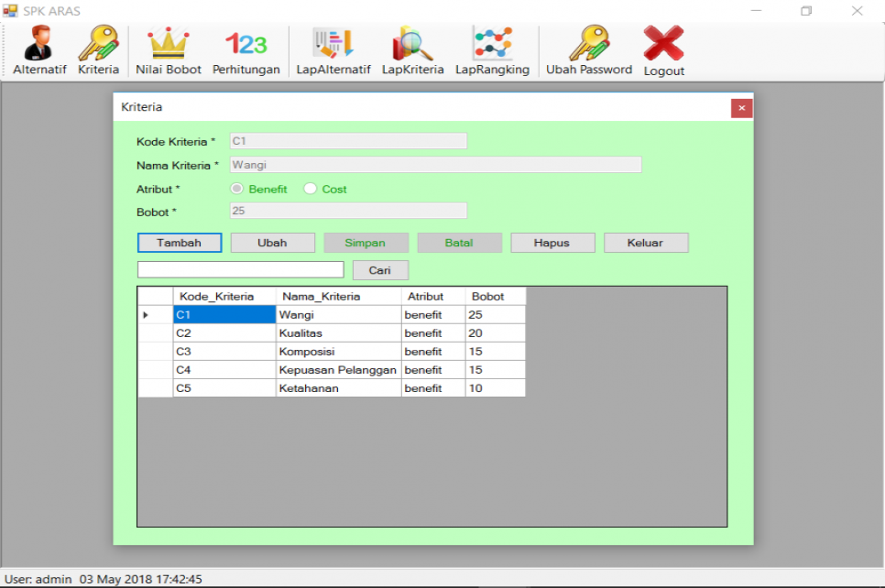Open the LapKriteria report icon
This screenshot has width=885, height=588.
pos(412,44)
